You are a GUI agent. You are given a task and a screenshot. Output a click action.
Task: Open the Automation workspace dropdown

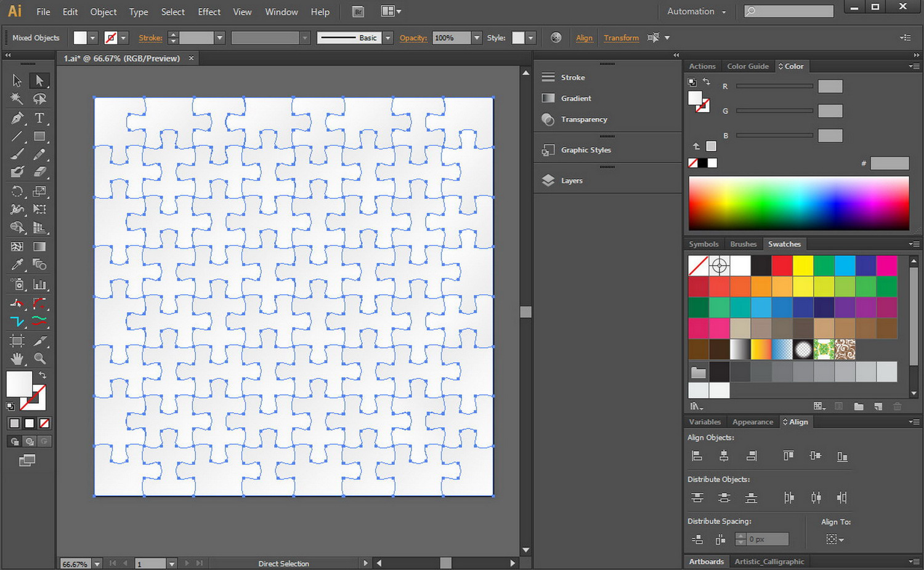[x=696, y=12]
